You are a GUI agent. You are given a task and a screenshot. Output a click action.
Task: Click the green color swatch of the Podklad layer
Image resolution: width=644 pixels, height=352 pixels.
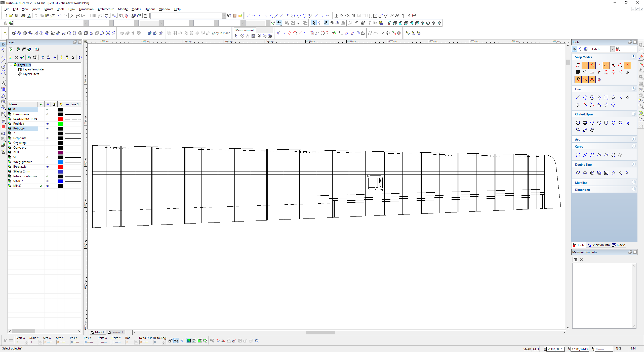click(61, 124)
